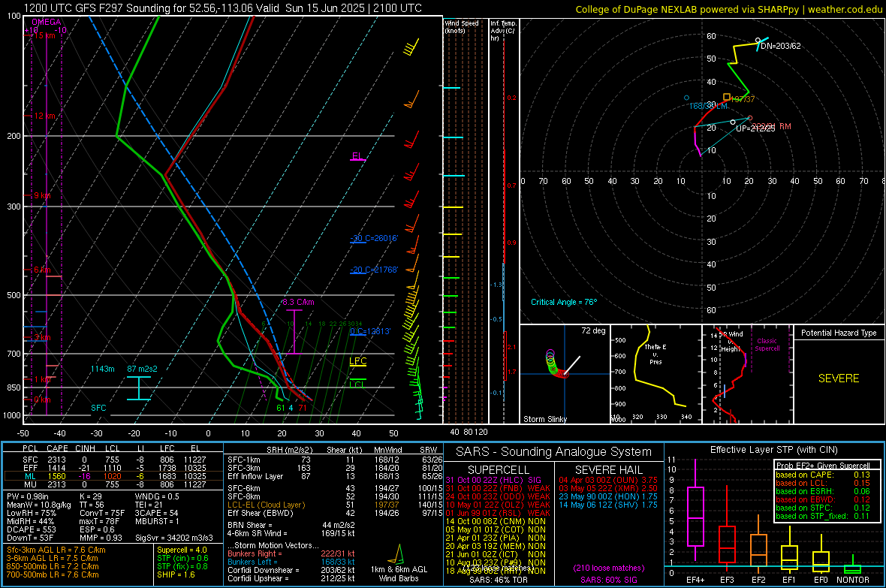Click the SUPERCELL analog column header
The width and height of the screenshot is (886, 588).
point(499,470)
